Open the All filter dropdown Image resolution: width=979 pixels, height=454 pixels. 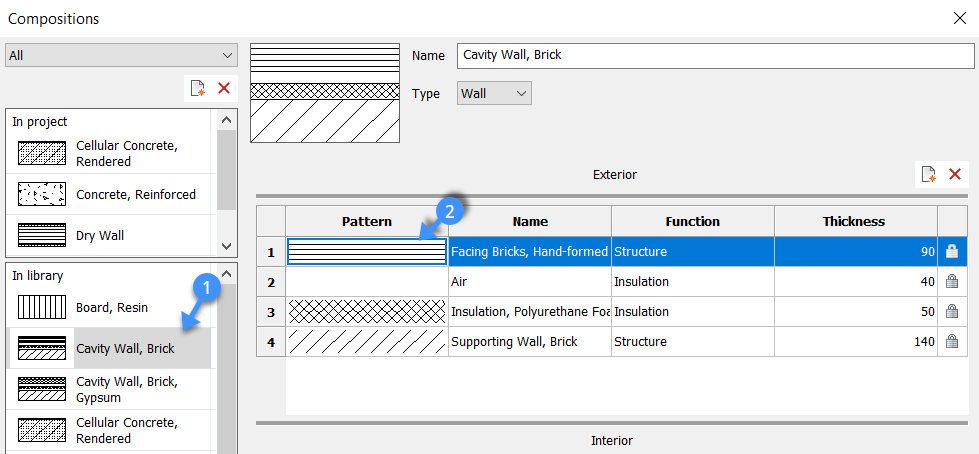point(121,55)
